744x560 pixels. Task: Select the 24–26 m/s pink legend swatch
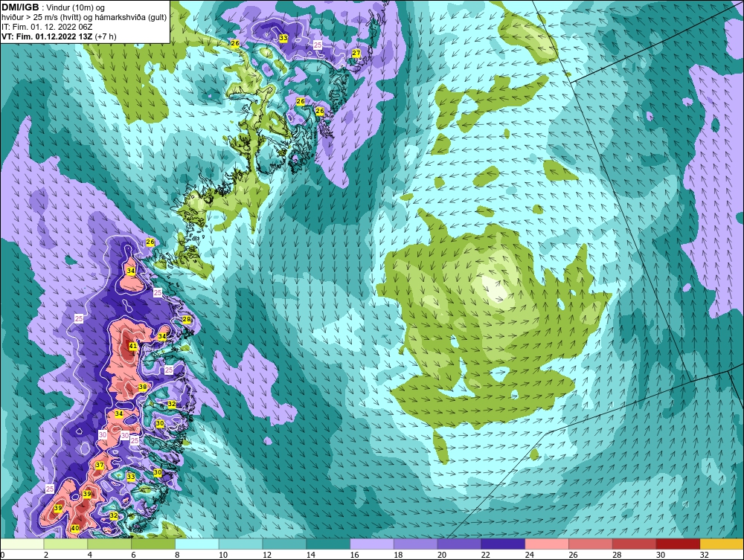tap(547, 544)
